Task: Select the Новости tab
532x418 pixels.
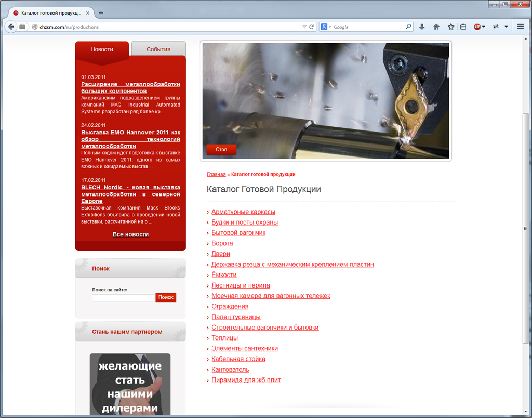Action: click(x=102, y=49)
